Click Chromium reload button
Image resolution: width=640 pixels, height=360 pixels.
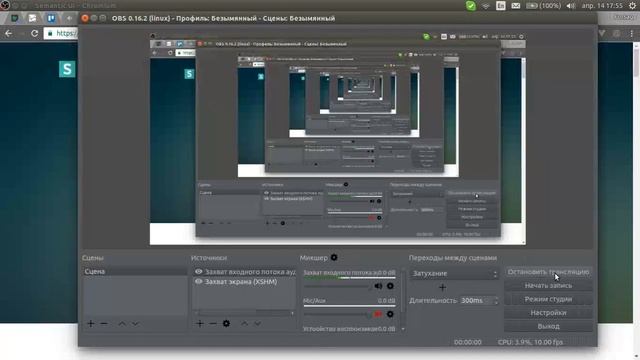coord(35,33)
